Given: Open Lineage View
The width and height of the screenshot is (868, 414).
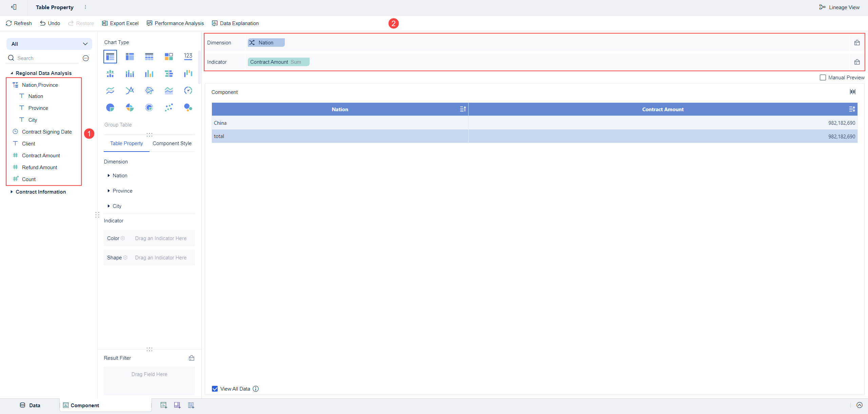Looking at the screenshot, I should [839, 7].
